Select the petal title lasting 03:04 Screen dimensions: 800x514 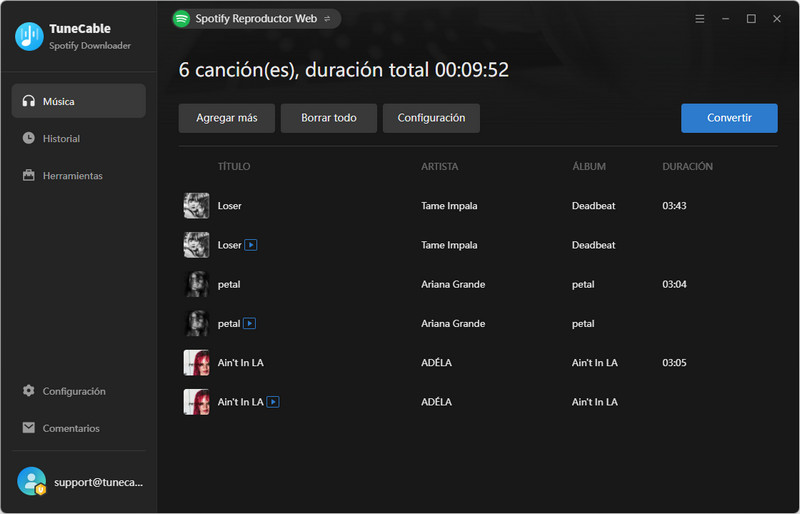(x=229, y=284)
